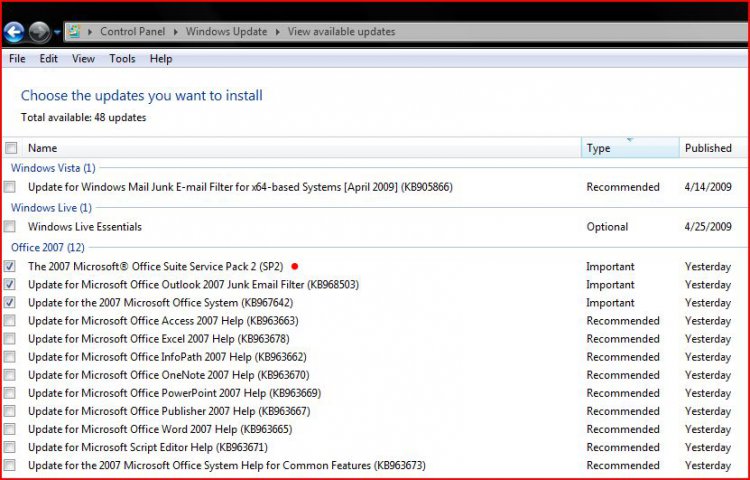Viewport: 750px width, 480px height.
Task: Select 'The 2007 Microsoft Office Suite Service Pack 2' row
Action: click(375, 266)
